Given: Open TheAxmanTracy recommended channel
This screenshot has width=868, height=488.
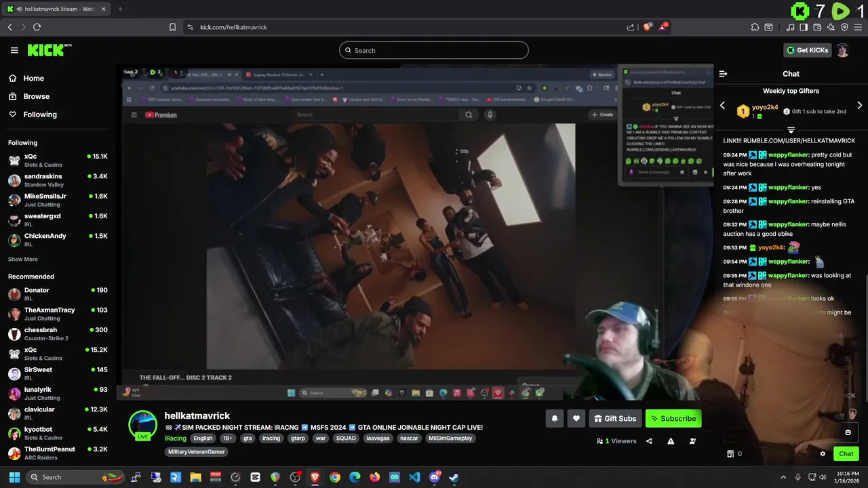Looking at the screenshot, I should click(58, 314).
